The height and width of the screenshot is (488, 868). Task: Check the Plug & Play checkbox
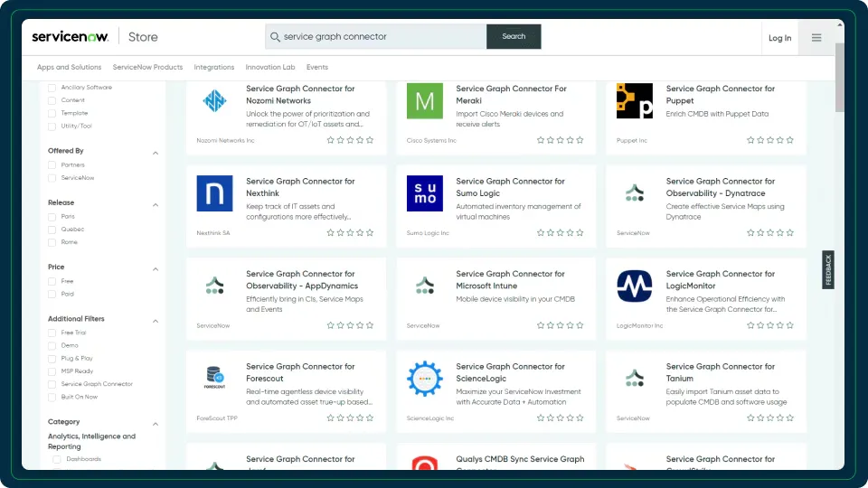[52, 359]
